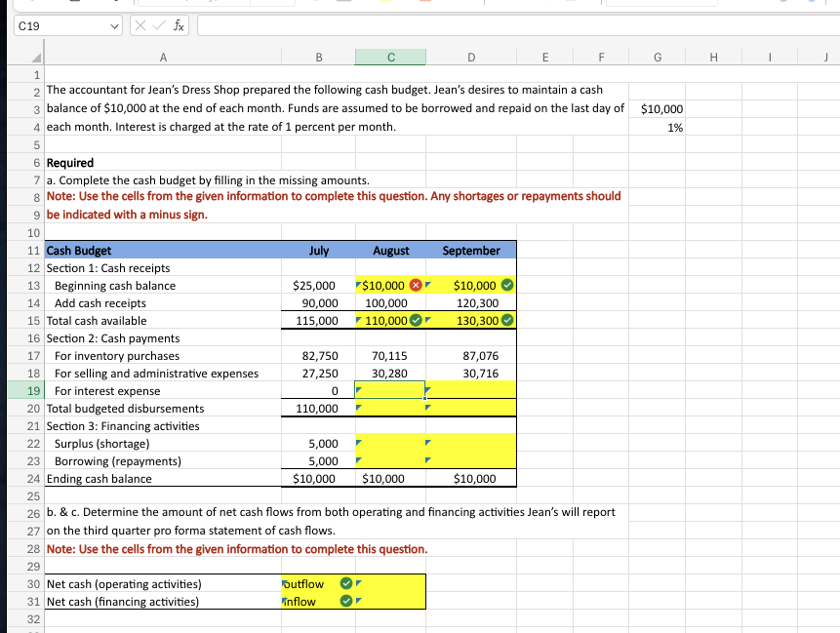The width and height of the screenshot is (840, 633).
Task: Click green check next to inflow
Action: pos(346,602)
